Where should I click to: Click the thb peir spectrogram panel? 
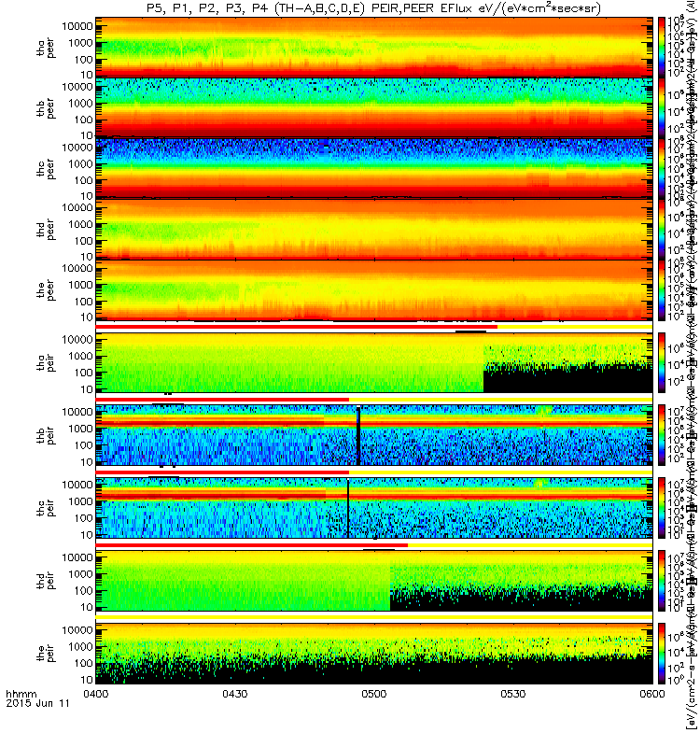click(x=374, y=435)
